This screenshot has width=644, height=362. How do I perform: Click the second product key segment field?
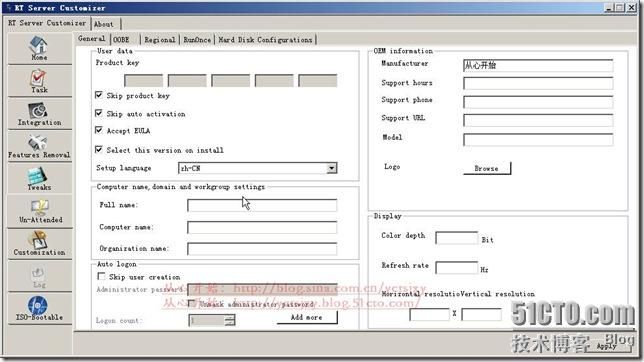pyautogui.click(x=187, y=81)
